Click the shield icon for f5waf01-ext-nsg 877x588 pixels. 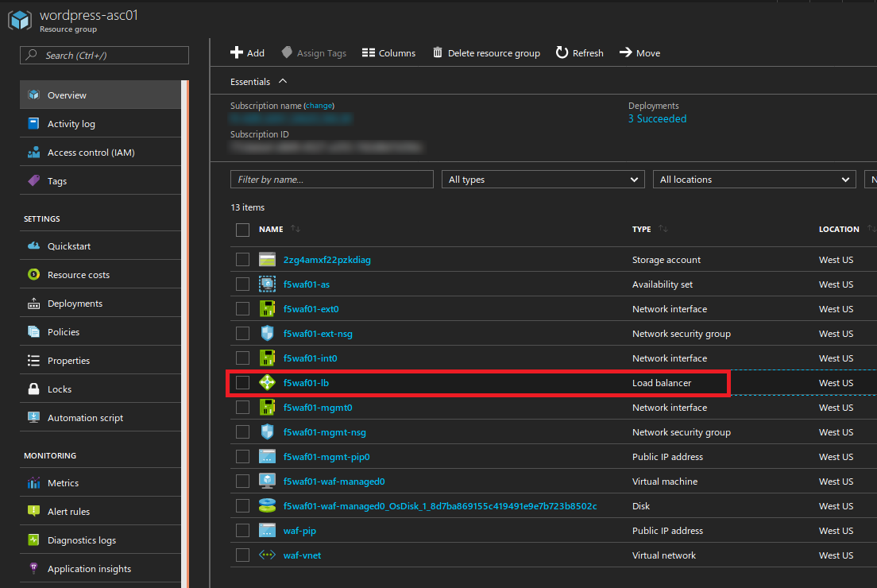coord(268,334)
